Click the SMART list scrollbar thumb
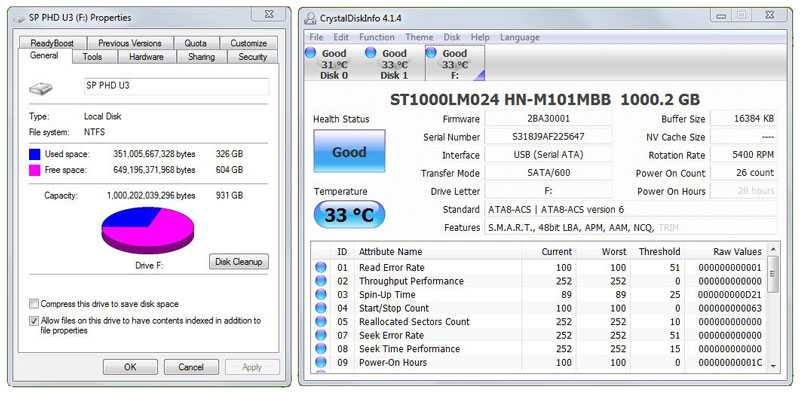 tap(772, 274)
